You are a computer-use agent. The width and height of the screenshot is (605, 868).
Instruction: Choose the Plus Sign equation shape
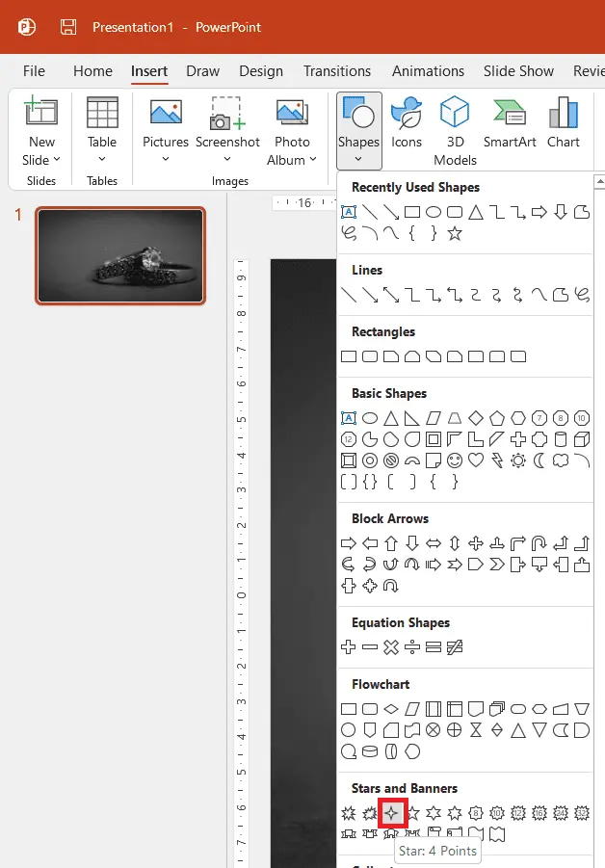349,647
